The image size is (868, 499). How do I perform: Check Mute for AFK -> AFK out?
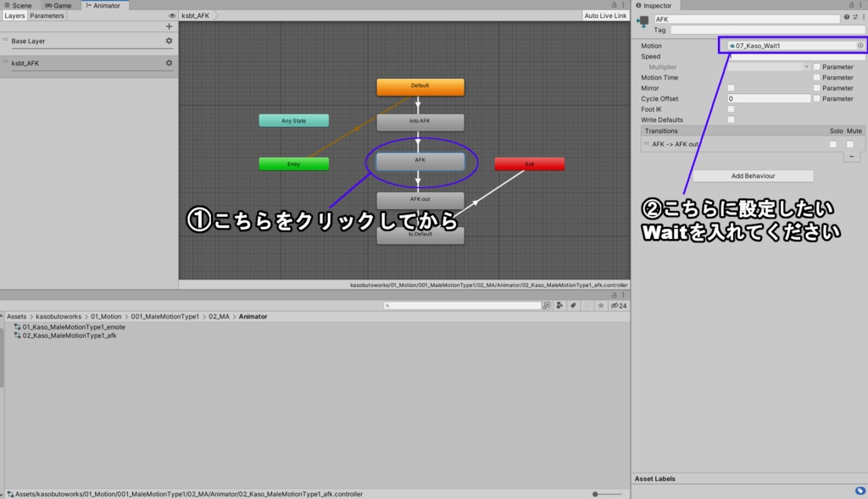click(x=849, y=144)
